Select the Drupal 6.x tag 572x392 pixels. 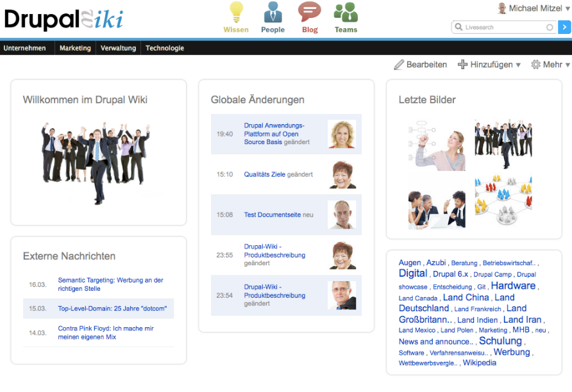pos(451,274)
